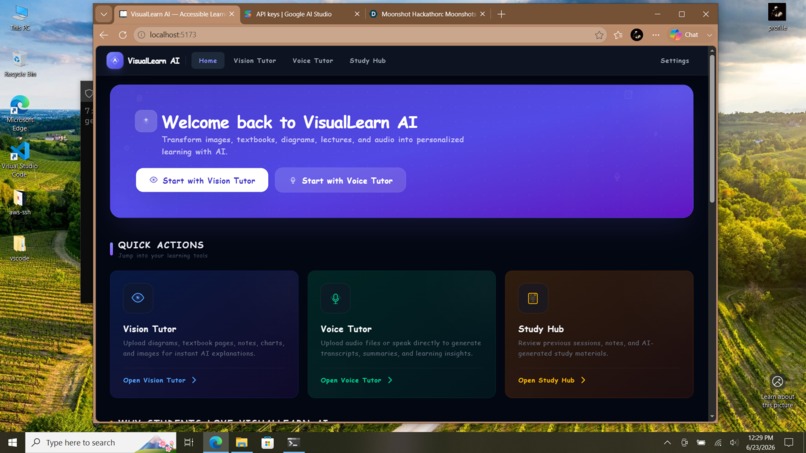Select the vscode desktop folder
Screen dimensions: 806x453
(20, 248)
